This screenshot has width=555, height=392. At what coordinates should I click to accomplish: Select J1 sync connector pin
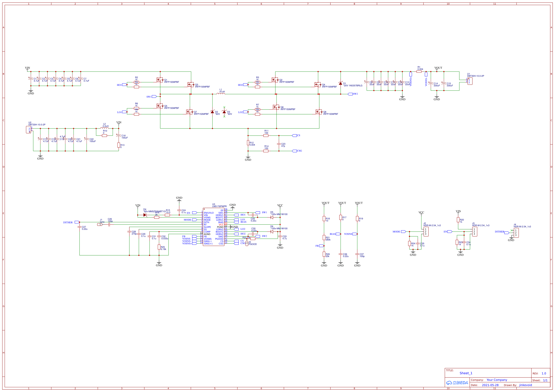[x=100, y=225]
